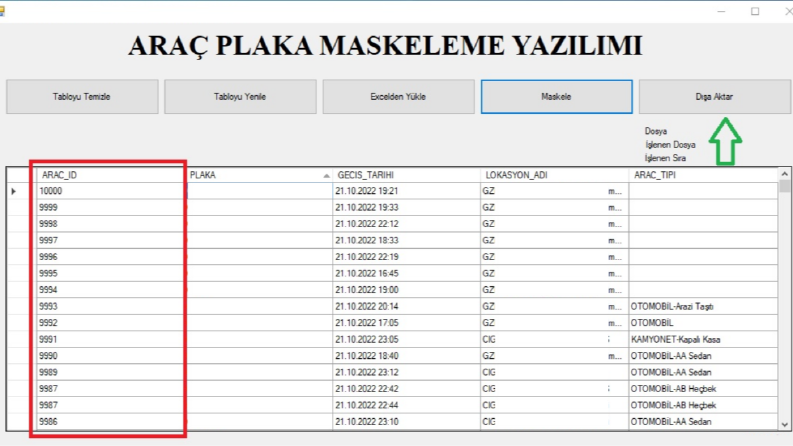Click the İşlenen Sıra label
793x446 pixels.
pos(666,158)
